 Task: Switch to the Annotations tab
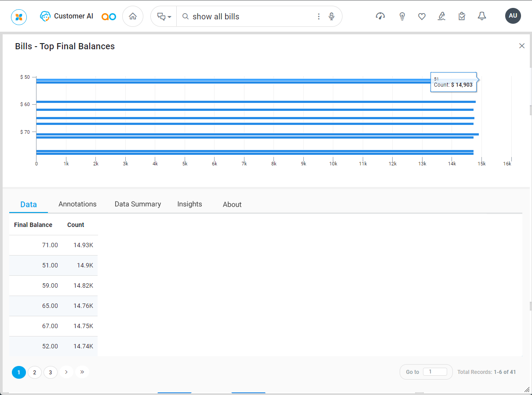(77, 204)
